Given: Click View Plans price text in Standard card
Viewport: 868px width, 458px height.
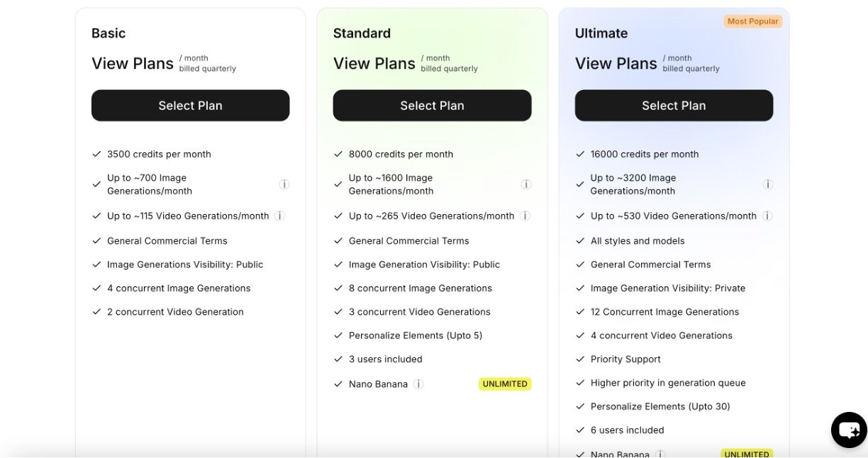Looking at the screenshot, I should 374,64.
